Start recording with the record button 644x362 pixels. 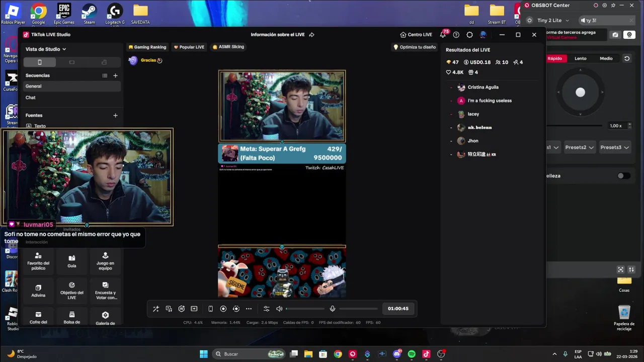point(223,309)
